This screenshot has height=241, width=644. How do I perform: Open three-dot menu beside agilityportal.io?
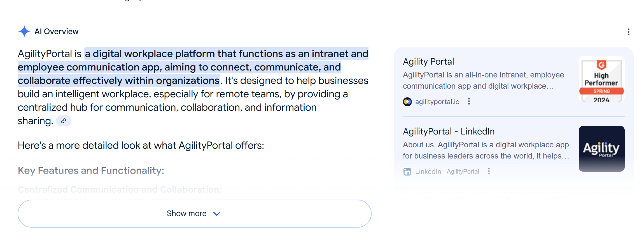point(469,101)
